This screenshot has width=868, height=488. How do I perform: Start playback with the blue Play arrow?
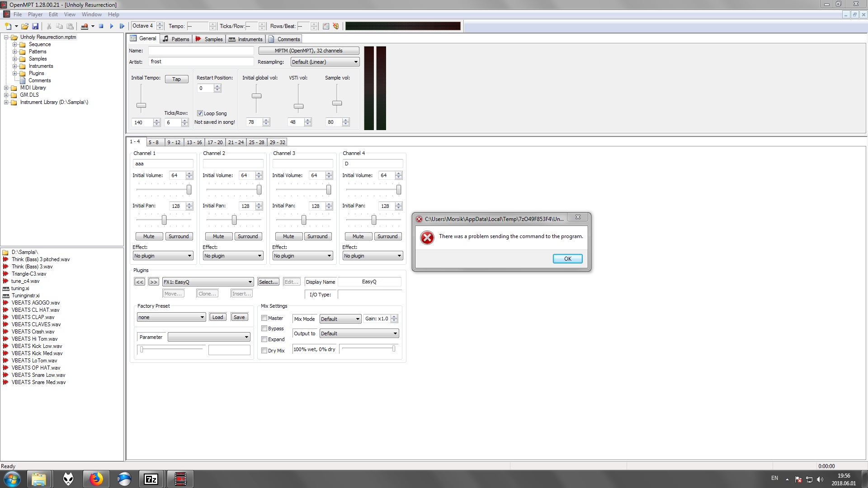(x=112, y=26)
